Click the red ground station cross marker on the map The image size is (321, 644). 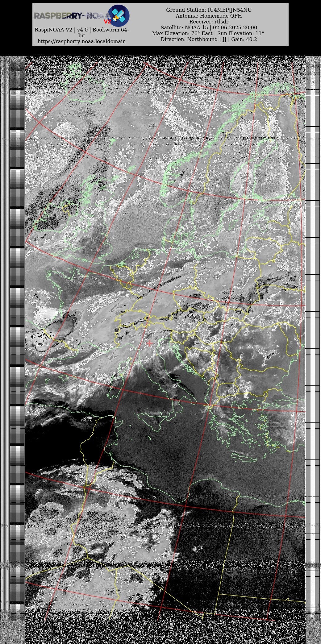click(150, 343)
